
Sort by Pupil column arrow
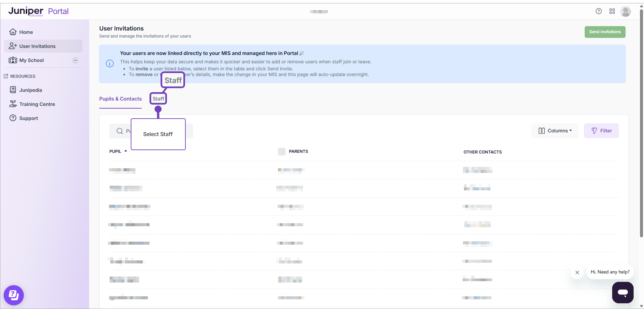(126, 151)
